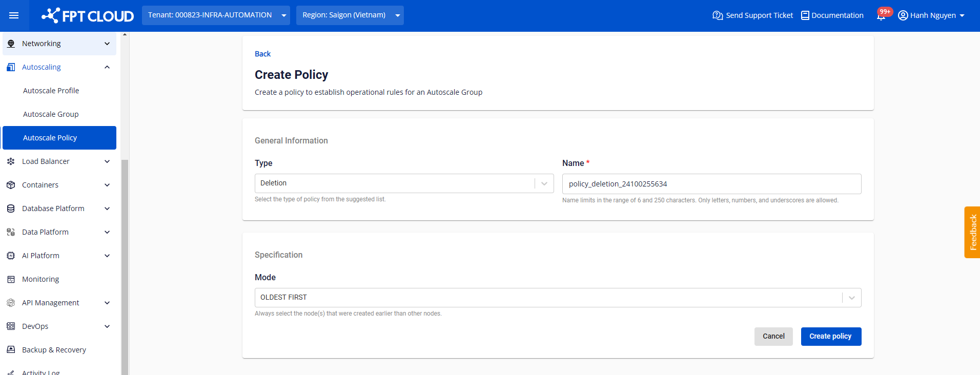Click the policy Name input field
Screen dimensions: 980x375
pyautogui.click(x=711, y=184)
